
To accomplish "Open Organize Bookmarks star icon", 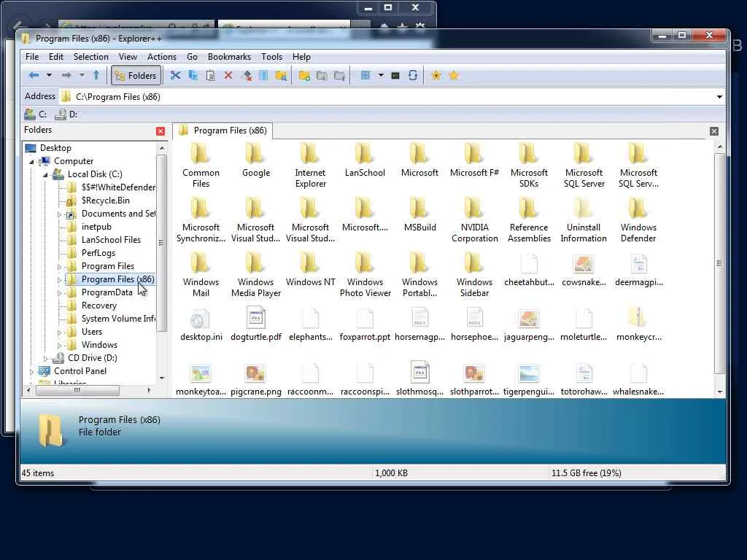I will click(454, 75).
